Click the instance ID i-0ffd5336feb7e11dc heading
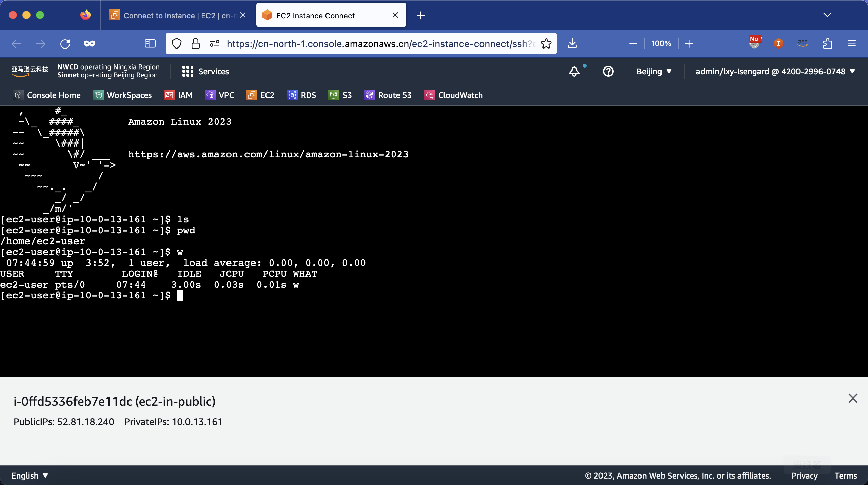 click(115, 402)
